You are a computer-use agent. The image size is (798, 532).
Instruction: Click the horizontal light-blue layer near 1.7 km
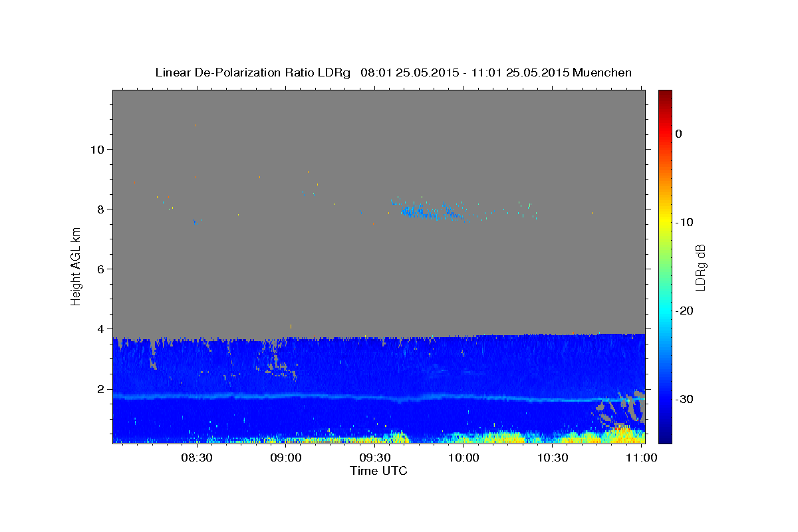tap(379, 397)
